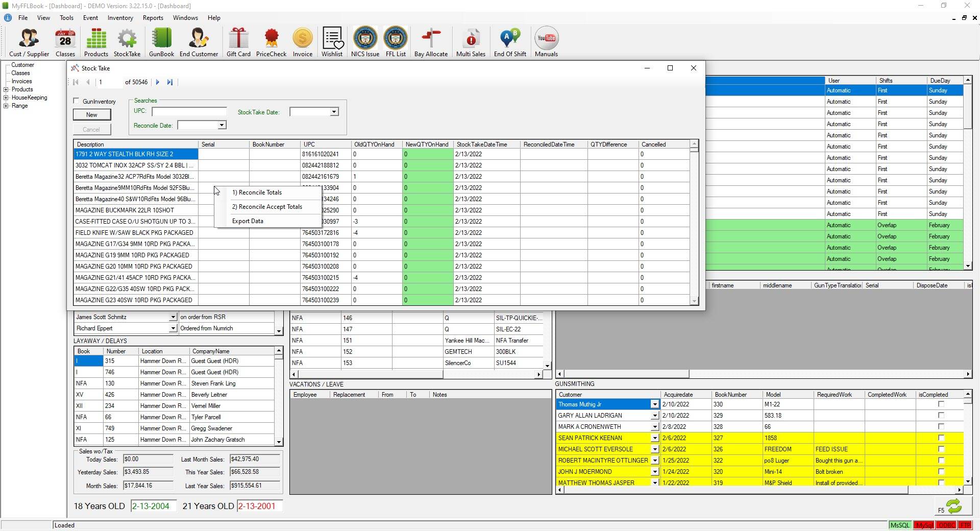The image size is (980, 531).
Task: Expand the Range tree node
Action: click(x=6, y=106)
